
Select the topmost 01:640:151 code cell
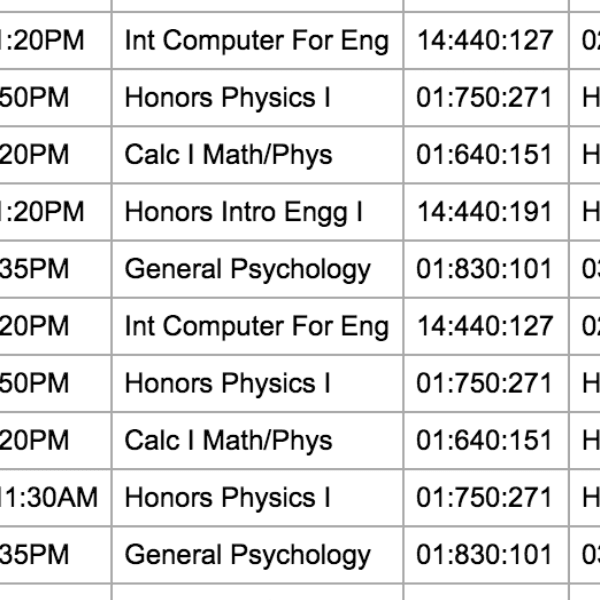[x=485, y=155]
